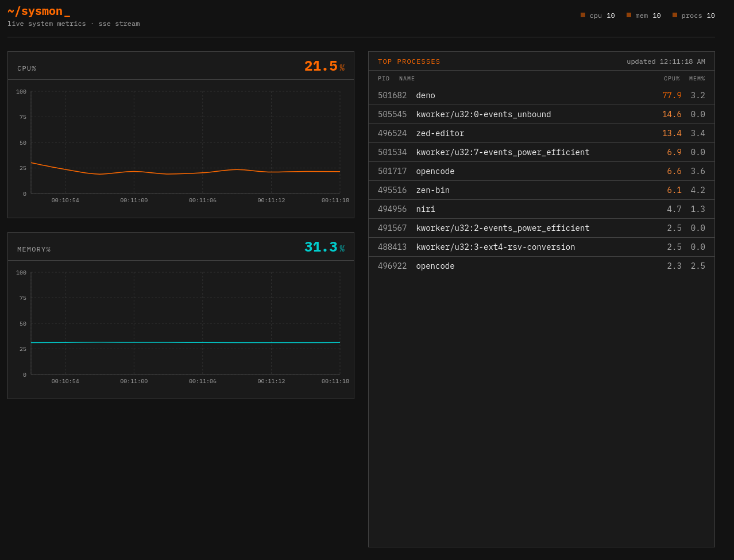
Task: Click the 'updated 12:11:18 AM' timestamp
Action: (x=666, y=62)
